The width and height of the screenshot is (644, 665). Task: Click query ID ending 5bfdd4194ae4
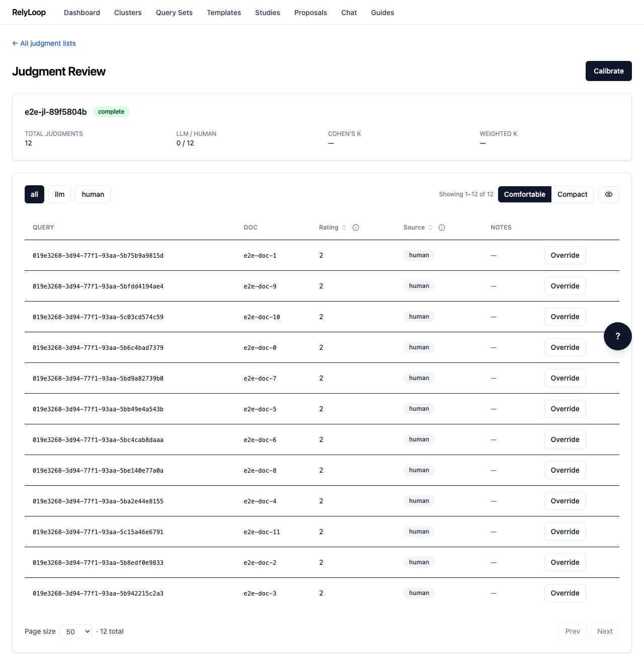pyautogui.click(x=98, y=286)
